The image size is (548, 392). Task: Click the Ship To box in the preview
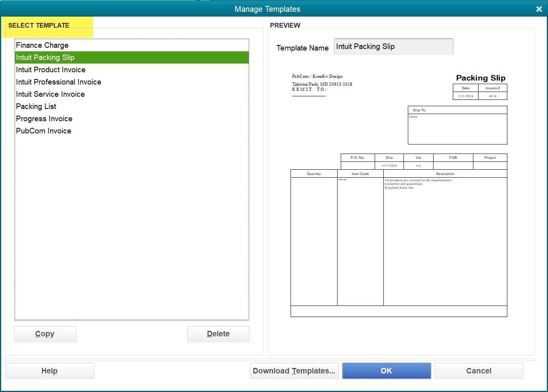(457, 125)
